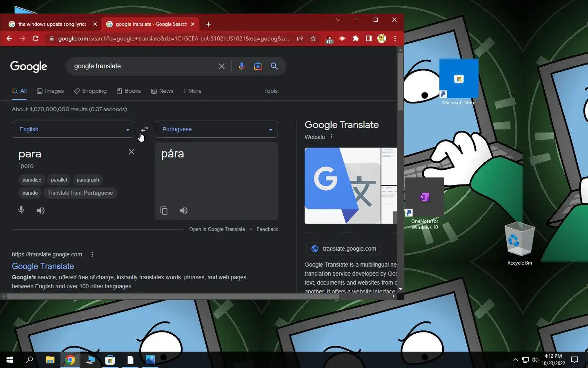Toggle Chrome side panel
Viewport: 588px width, 368px height.
click(369, 38)
